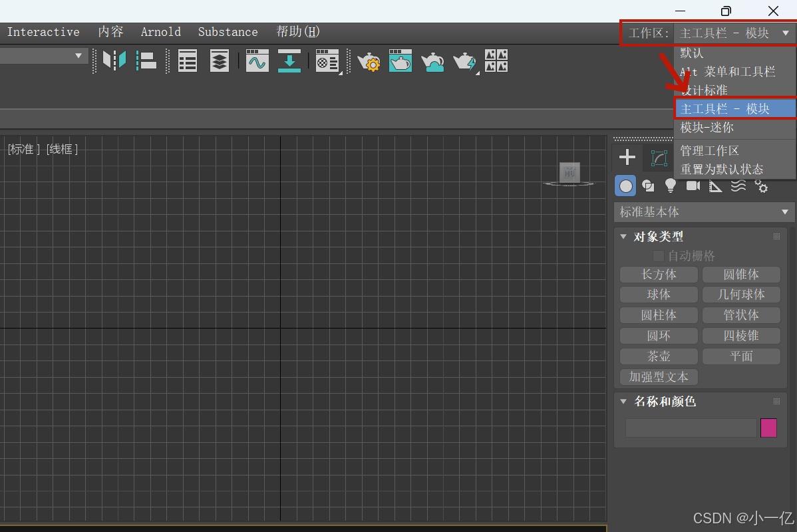Toggle the Layer Explorer icon
The height and width of the screenshot is (532, 797).
[220, 61]
